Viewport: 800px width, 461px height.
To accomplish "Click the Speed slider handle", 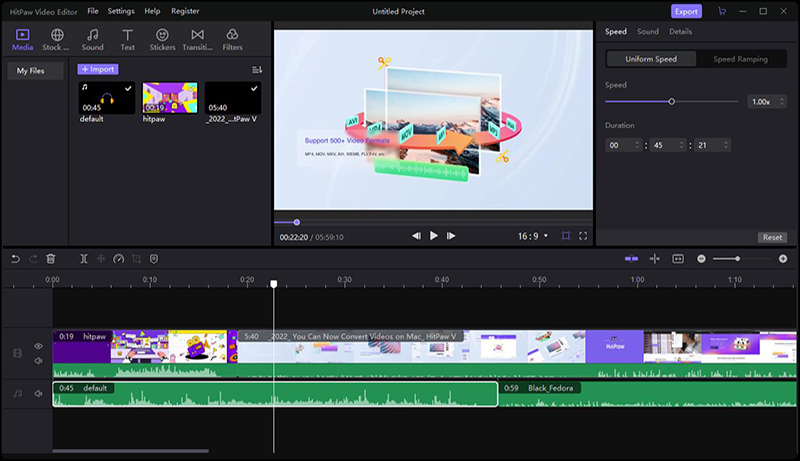I will (x=671, y=101).
